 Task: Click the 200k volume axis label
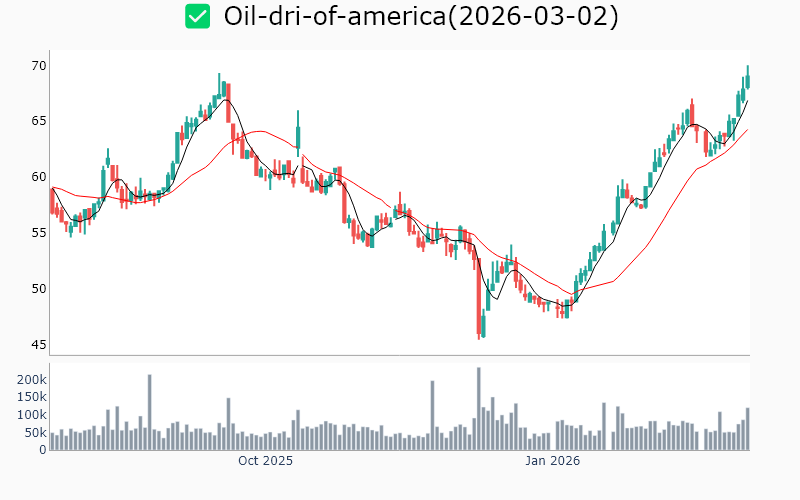coord(31,381)
